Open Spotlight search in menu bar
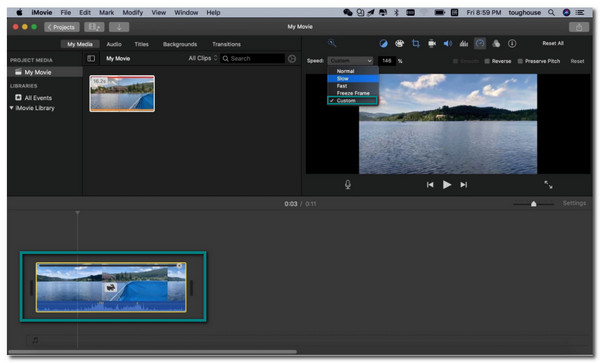The height and width of the screenshot is (363, 600). [551, 13]
